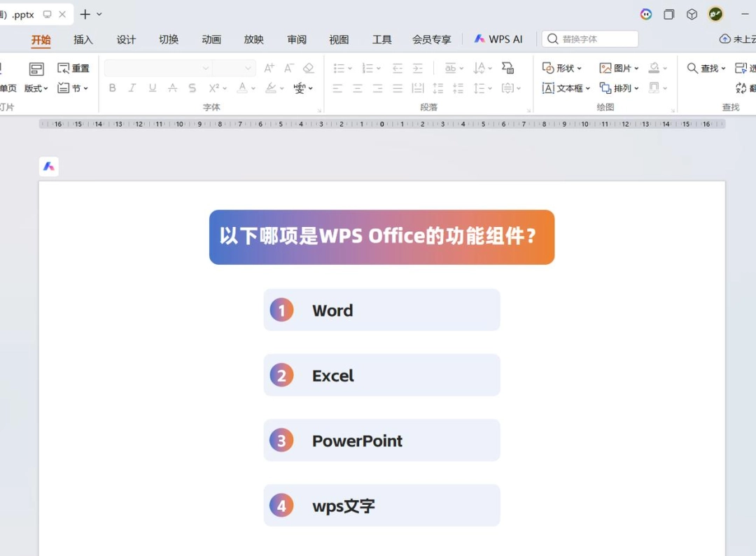Click the Bold formatting icon
Screen dimensions: 756x556
click(112, 88)
